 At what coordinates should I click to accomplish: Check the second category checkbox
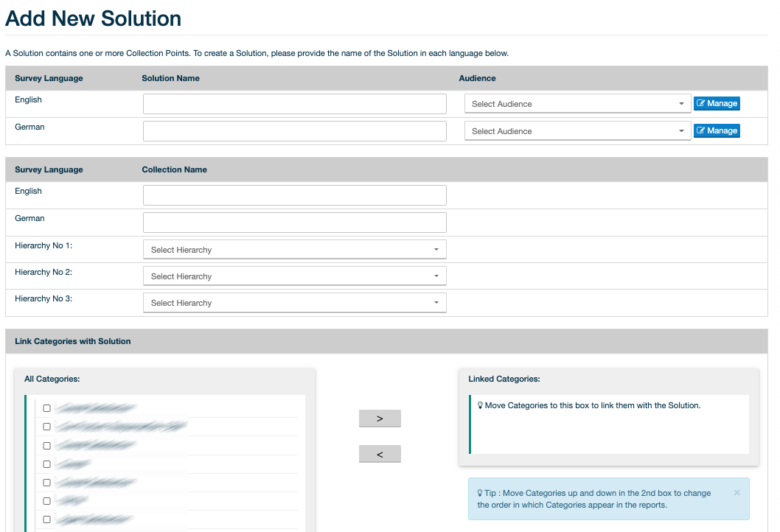[x=47, y=427]
